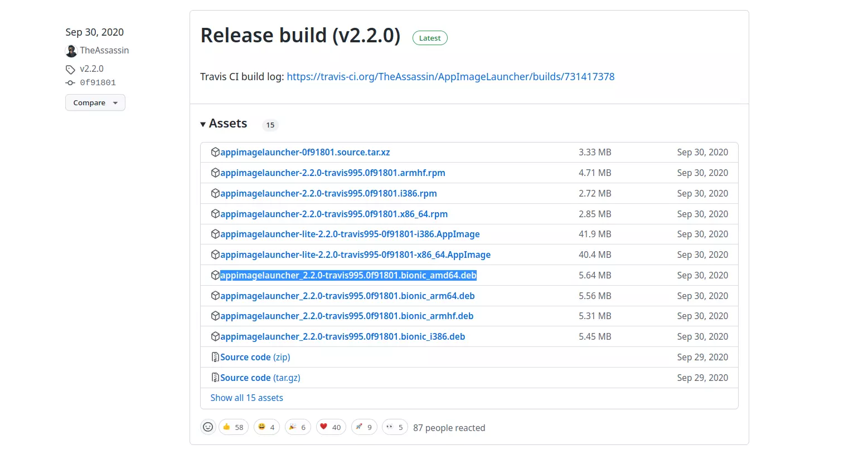Download the bionic_i386.deb package
The image size is (868, 455).
point(343,336)
